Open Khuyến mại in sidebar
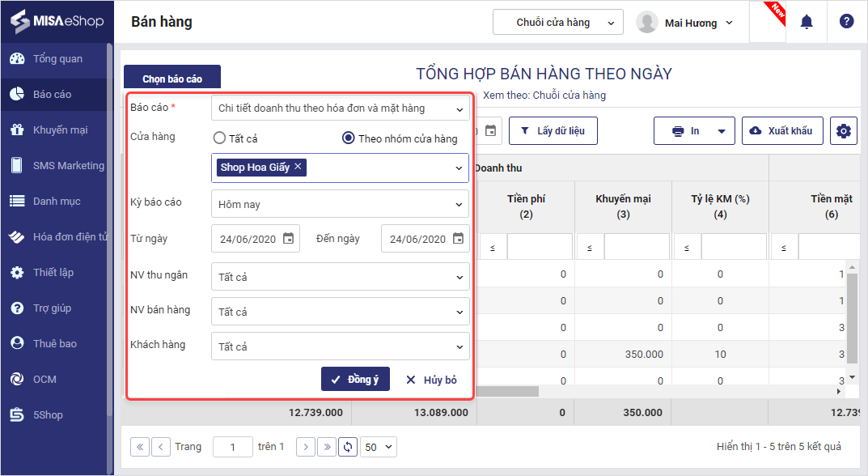This screenshot has height=476, width=868. pyautogui.click(x=55, y=130)
